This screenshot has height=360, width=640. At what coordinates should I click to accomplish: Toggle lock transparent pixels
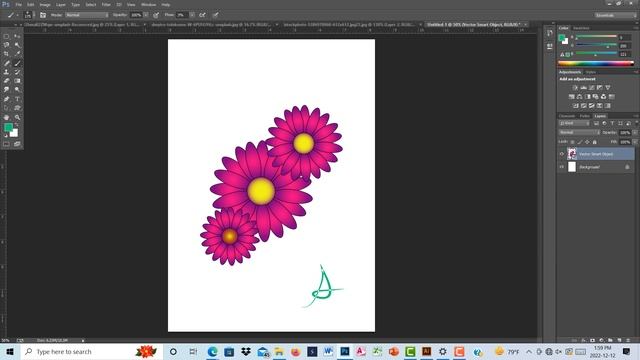[x=572, y=142]
